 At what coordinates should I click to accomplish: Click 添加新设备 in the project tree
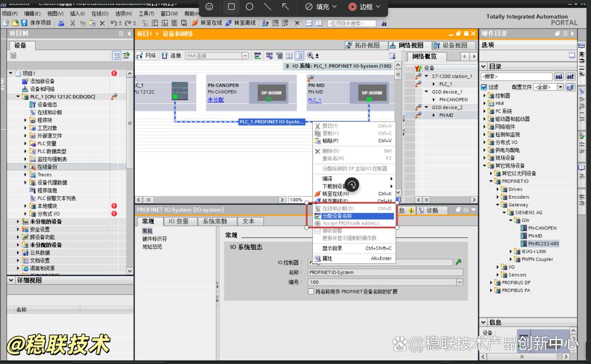(x=42, y=81)
